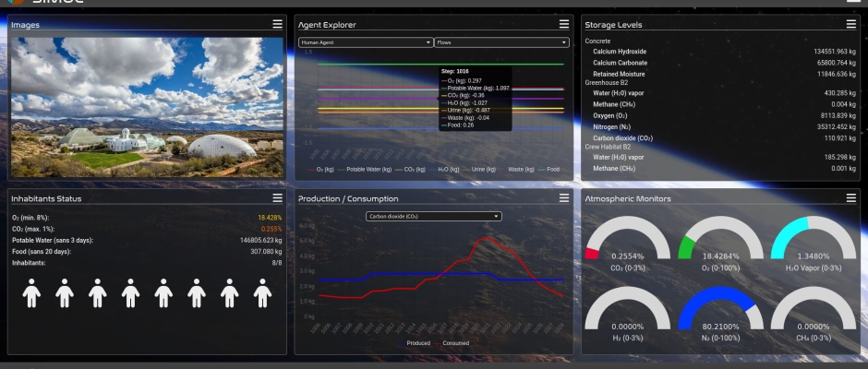Toggle the Consumed line in chart legend
Viewport: 868px width, 369px height.
tap(454, 343)
